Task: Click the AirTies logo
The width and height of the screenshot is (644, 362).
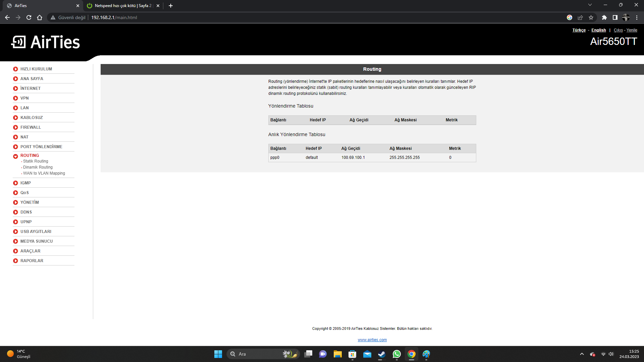Action: (46, 42)
